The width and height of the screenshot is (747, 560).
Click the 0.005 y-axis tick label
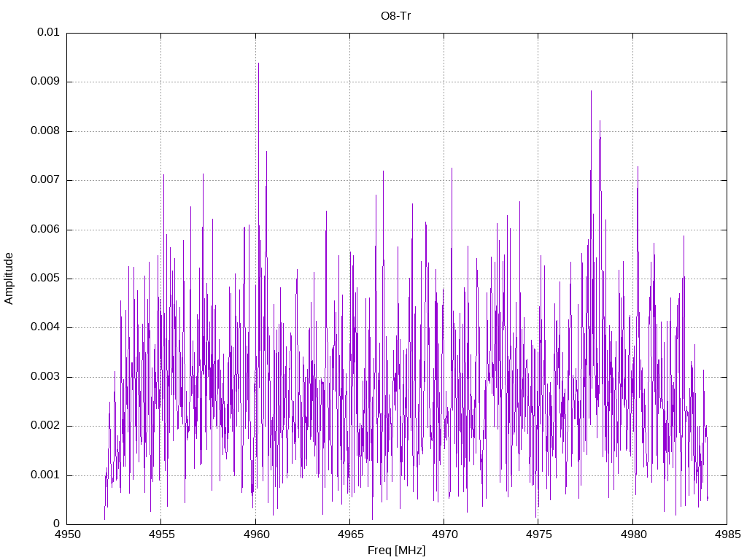coord(45,278)
